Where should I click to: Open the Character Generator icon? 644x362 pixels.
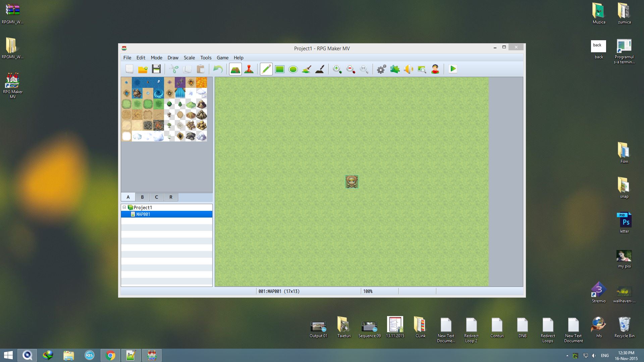click(435, 69)
